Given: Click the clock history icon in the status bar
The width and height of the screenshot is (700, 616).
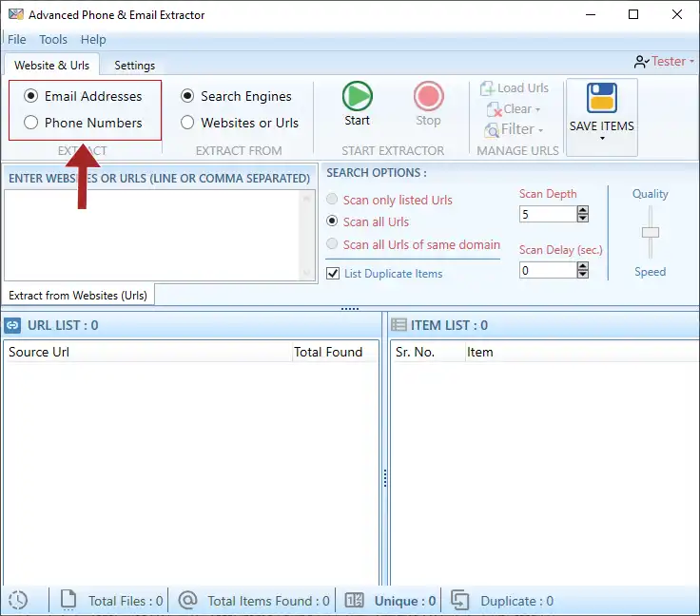Looking at the screenshot, I should point(18,600).
